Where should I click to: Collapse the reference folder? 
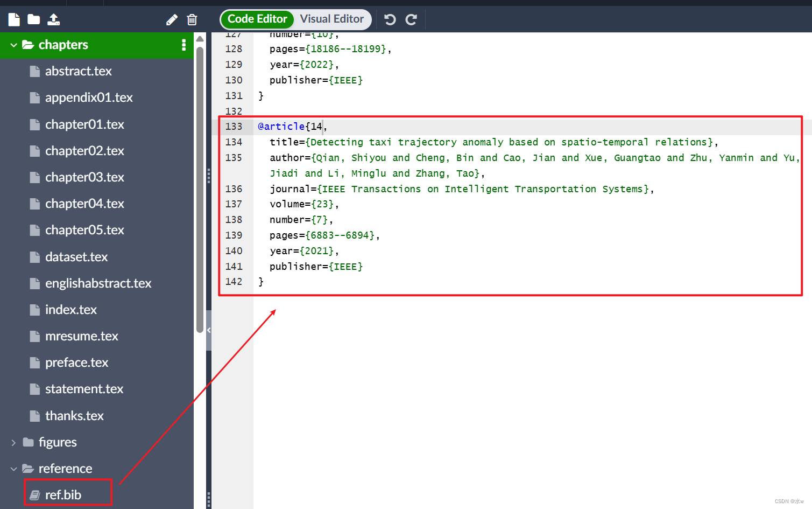click(x=13, y=469)
